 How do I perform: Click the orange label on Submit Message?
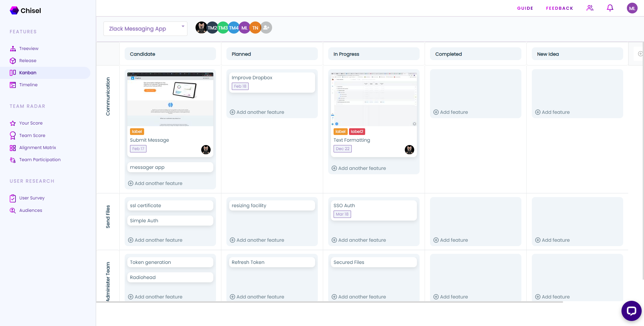(137, 132)
